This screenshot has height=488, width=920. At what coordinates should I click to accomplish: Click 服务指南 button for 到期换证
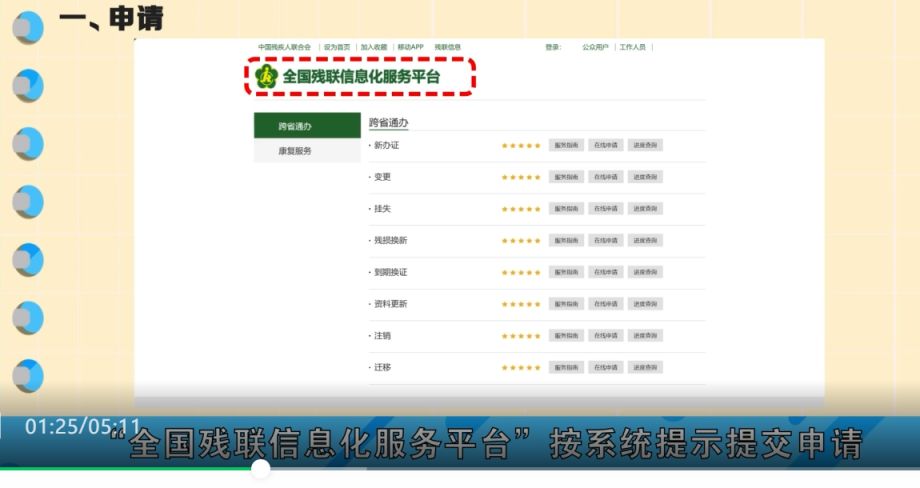click(566, 272)
